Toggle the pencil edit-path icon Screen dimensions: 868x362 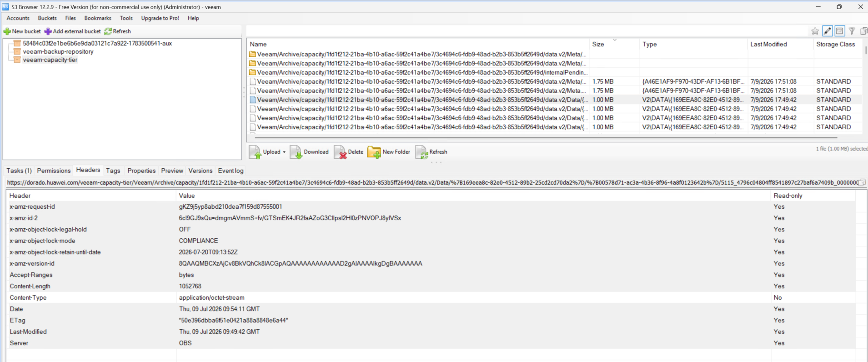pos(828,31)
